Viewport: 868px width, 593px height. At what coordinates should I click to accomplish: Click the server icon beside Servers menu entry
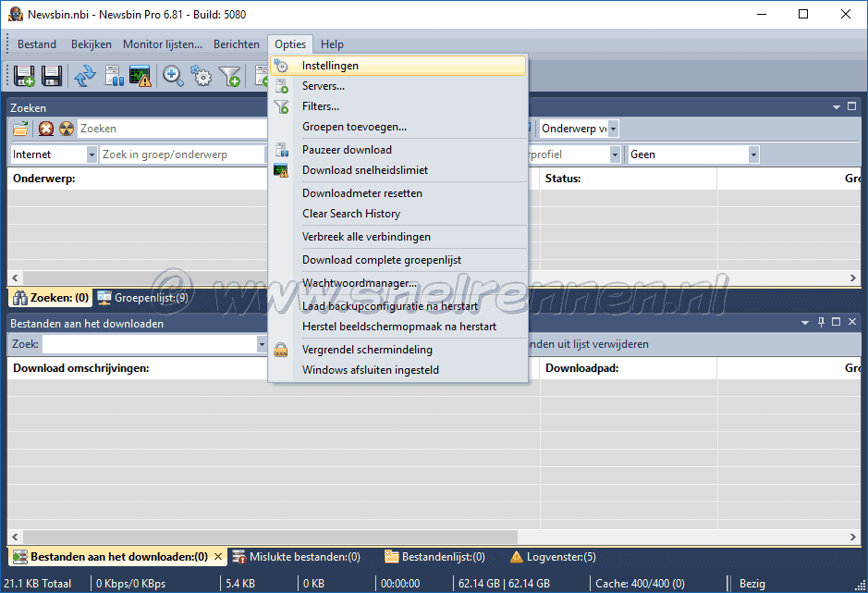(282, 86)
